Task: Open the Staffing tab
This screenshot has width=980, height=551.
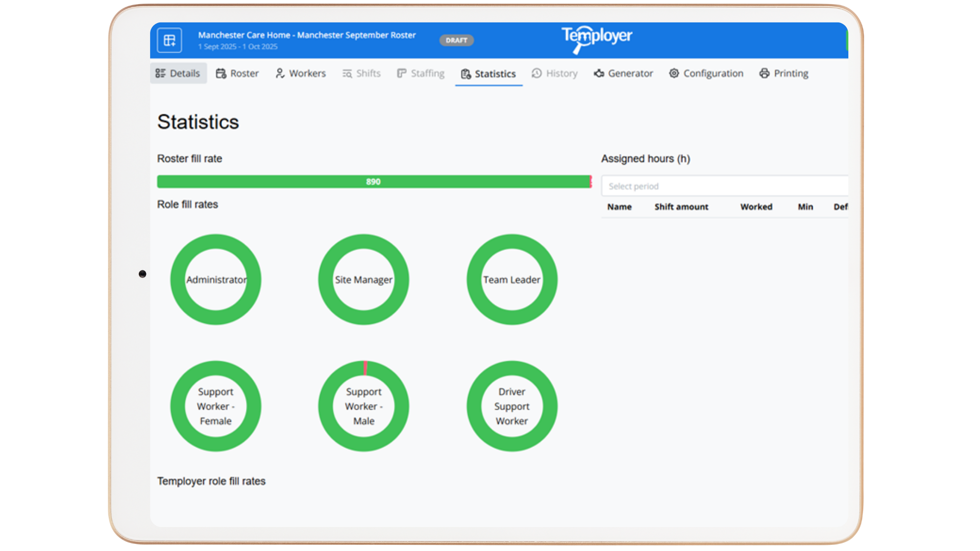Action: 421,73
